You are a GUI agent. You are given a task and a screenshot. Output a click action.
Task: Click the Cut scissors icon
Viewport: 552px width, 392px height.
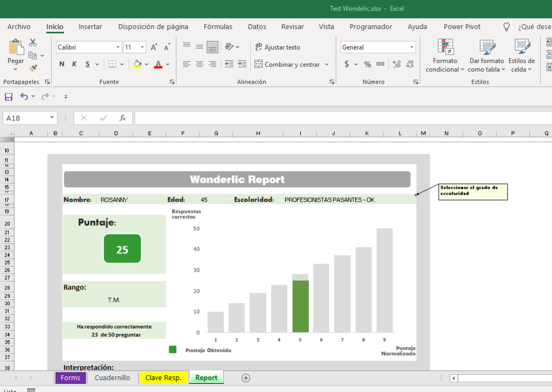[x=33, y=43]
